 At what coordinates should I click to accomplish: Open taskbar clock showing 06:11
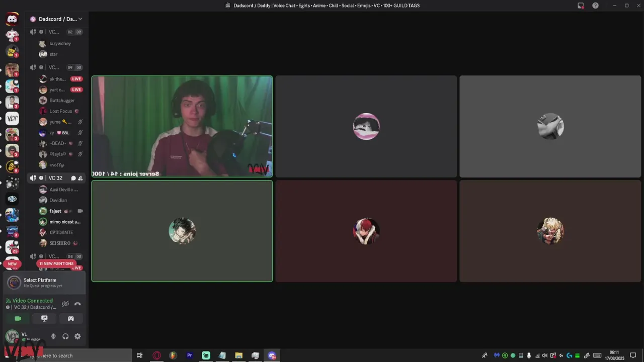point(614,355)
